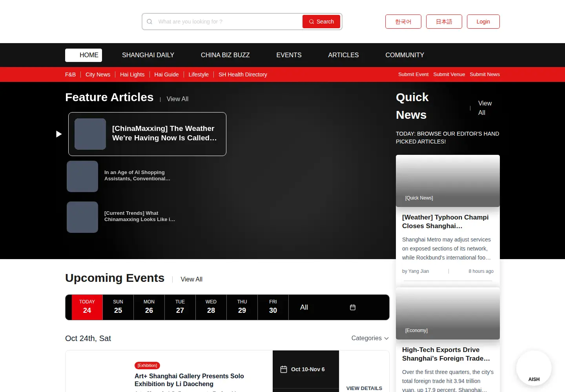This screenshot has width=565, height=392.
Task: Open the Hai Guide category
Action: (166, 74)
